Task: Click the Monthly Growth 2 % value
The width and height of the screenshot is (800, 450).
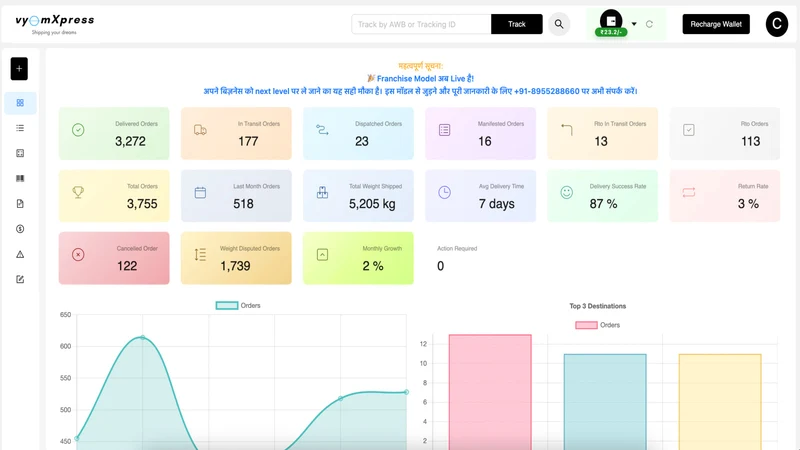Action: (x=373, y=266)
